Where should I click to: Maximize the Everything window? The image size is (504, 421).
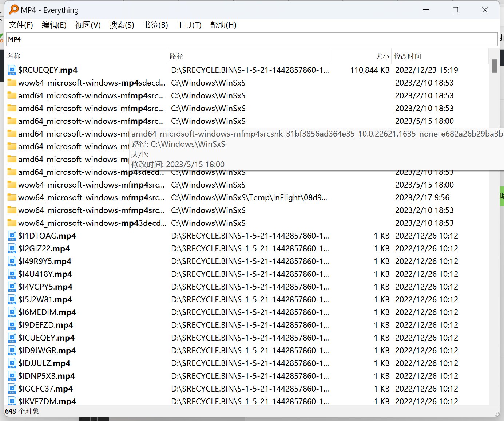point(455,10)
